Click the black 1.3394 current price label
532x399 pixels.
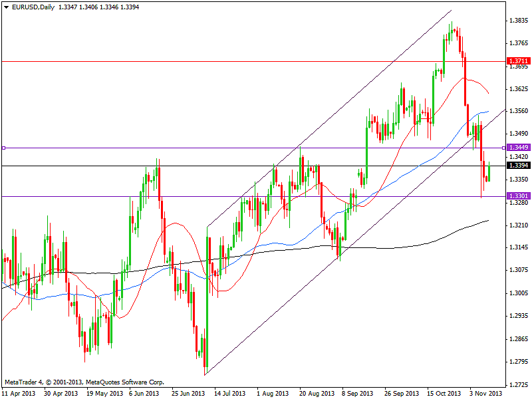(517, 166)
